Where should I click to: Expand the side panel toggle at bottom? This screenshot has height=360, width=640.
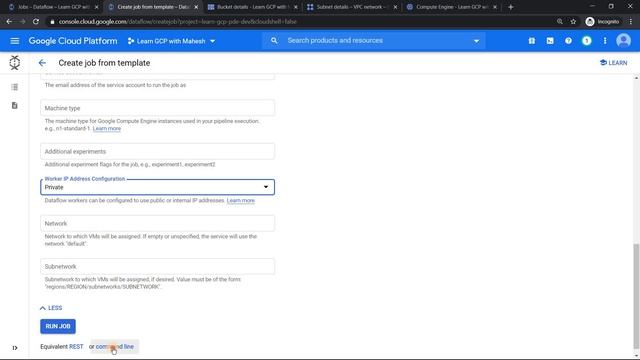tap(15, 348)
